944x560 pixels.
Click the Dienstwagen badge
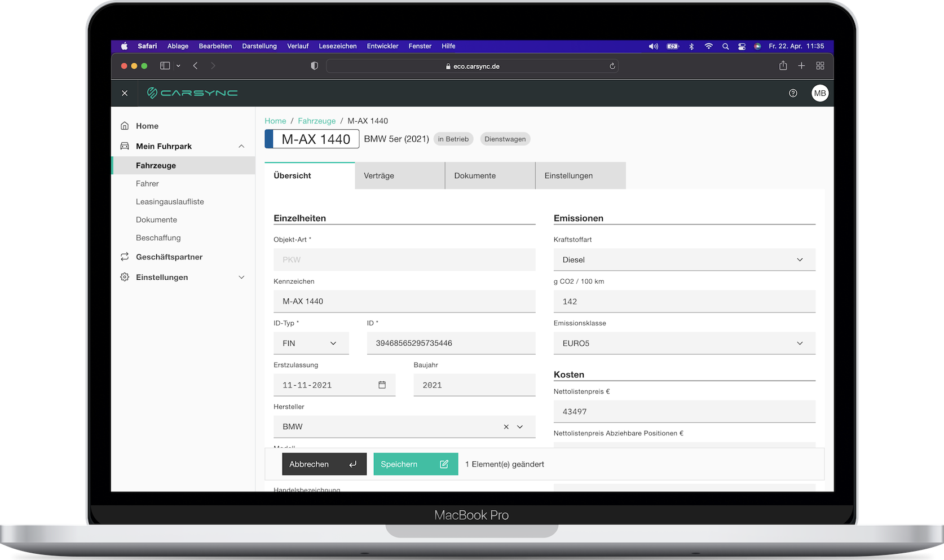(505, 139)
